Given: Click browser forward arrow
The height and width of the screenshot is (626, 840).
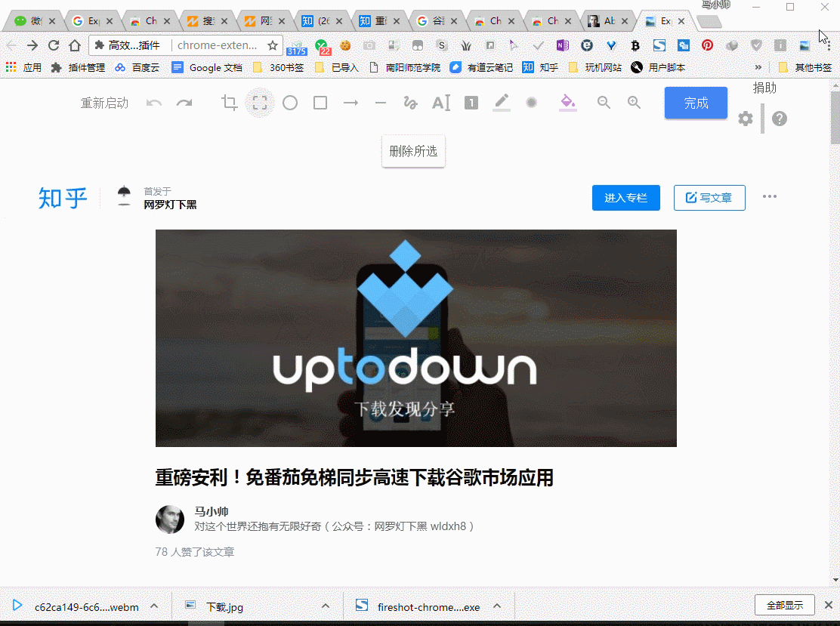Looking at the screenshot, I should tap(32, 45).
